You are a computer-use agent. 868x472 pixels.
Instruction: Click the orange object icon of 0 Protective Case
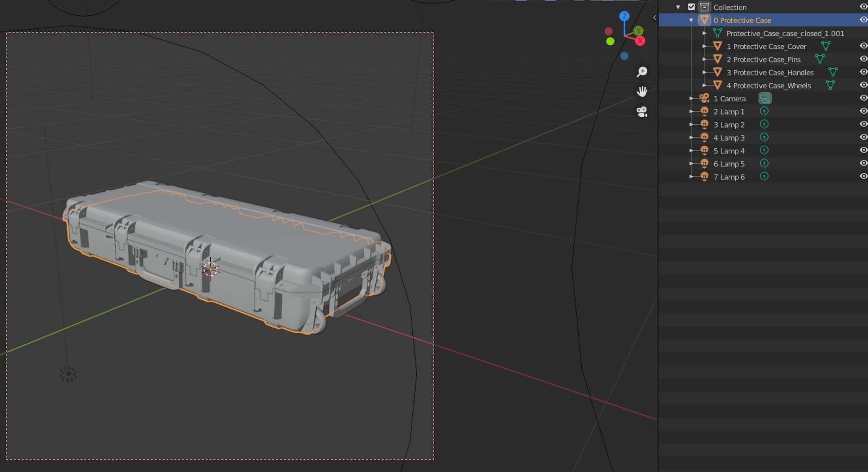(704, 20)
